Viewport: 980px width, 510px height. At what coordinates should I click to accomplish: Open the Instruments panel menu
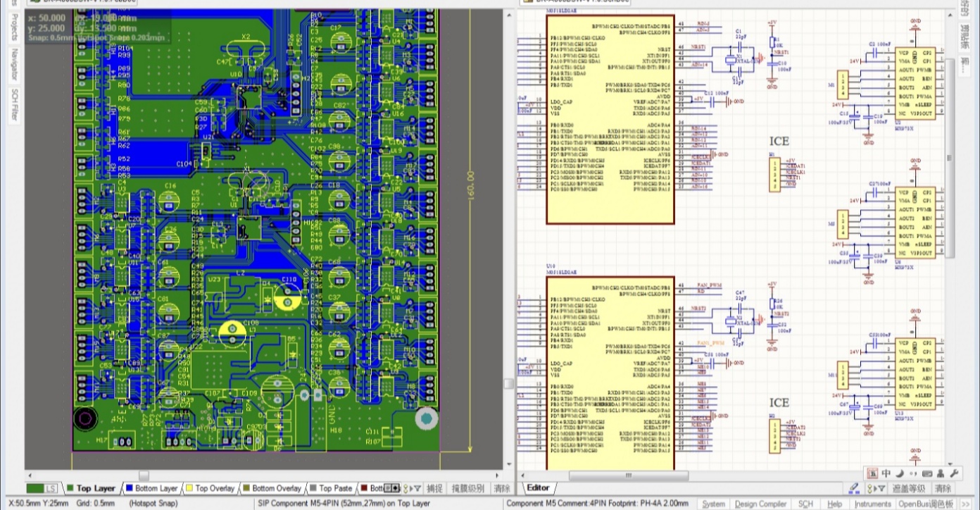(872, 504)
